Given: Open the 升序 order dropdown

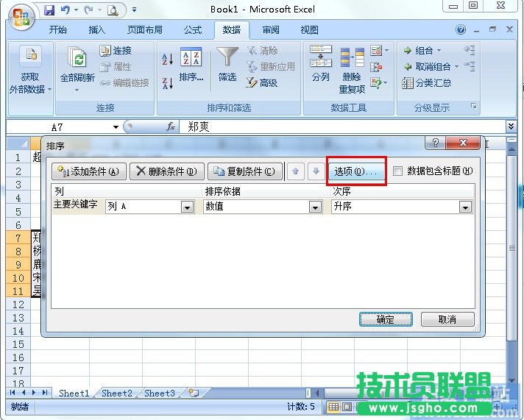Looking at the screenshot, I should (x=464, y=207).
